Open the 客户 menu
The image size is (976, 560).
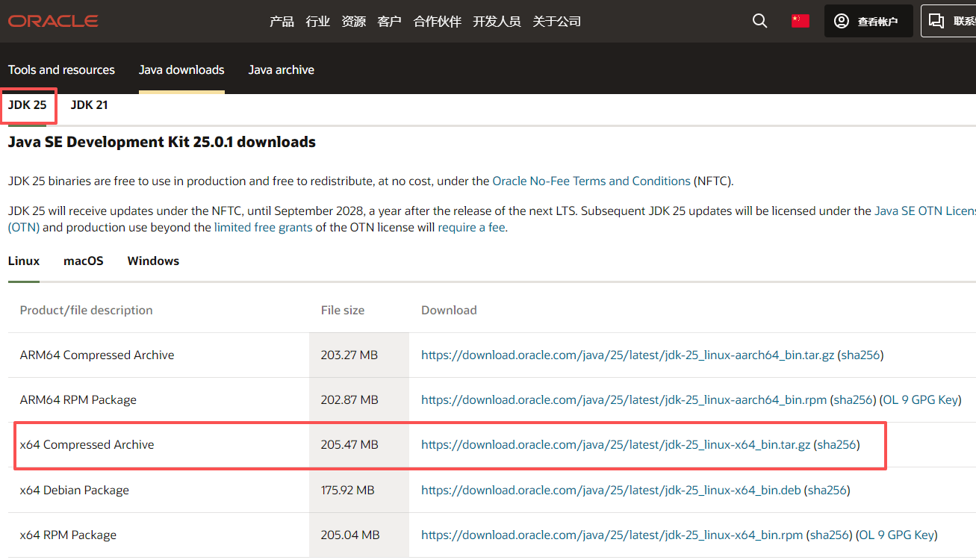[389, 22]
